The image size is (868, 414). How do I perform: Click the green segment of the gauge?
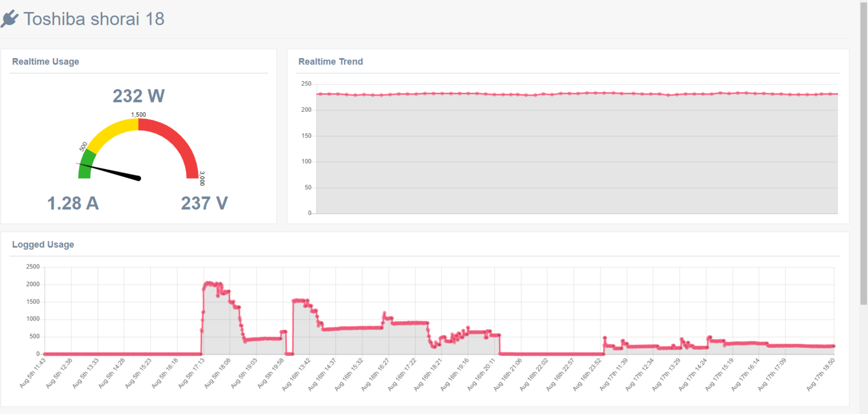86,164
